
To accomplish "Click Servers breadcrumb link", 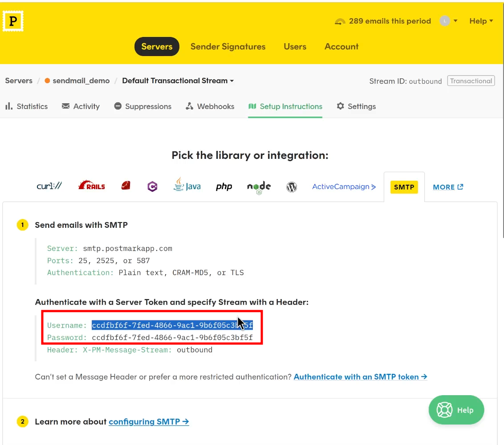I will [x=19, y=81].
